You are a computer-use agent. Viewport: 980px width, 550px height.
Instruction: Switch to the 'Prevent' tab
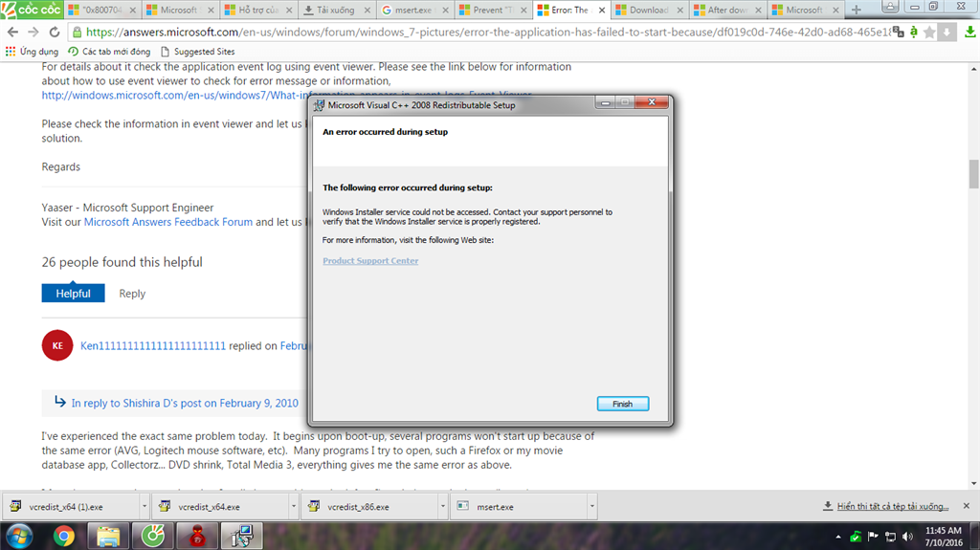click(493, 10)
